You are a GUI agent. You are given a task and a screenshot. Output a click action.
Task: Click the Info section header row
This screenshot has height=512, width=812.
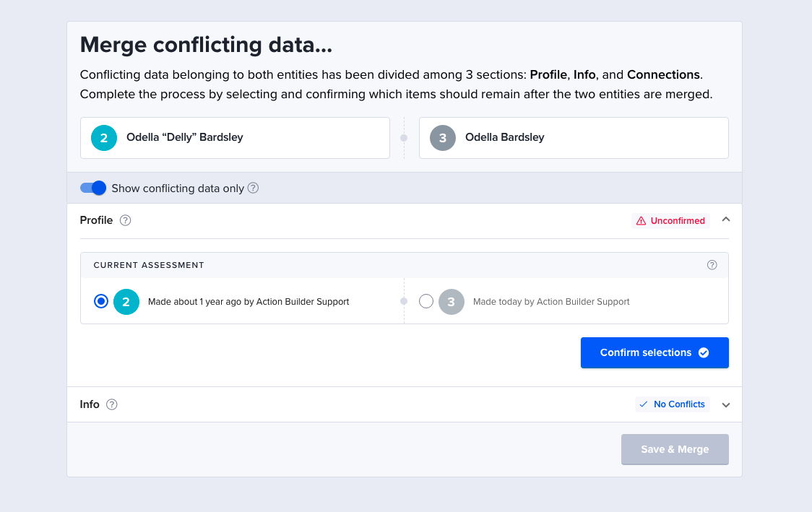click(x=405, y=404)
